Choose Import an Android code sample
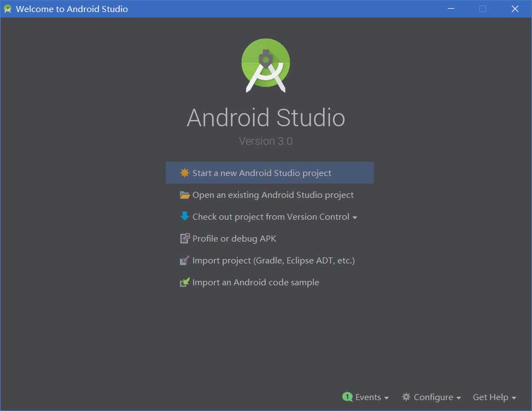 (x=270, y=283)
